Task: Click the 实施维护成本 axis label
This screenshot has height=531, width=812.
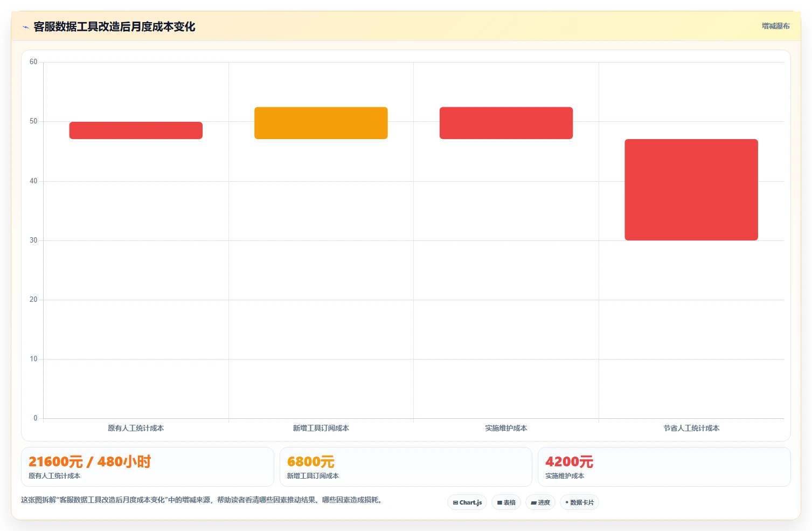Action: (x=506, y=428)
